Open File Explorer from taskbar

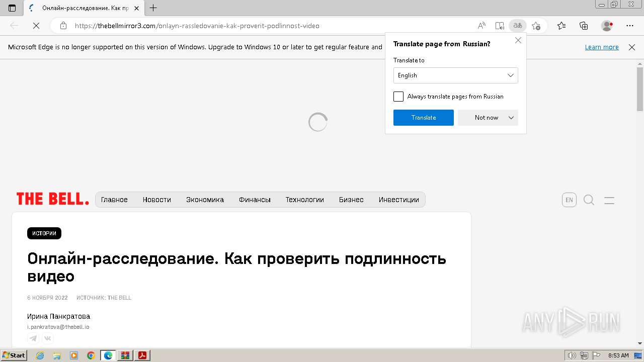(57, 355)
